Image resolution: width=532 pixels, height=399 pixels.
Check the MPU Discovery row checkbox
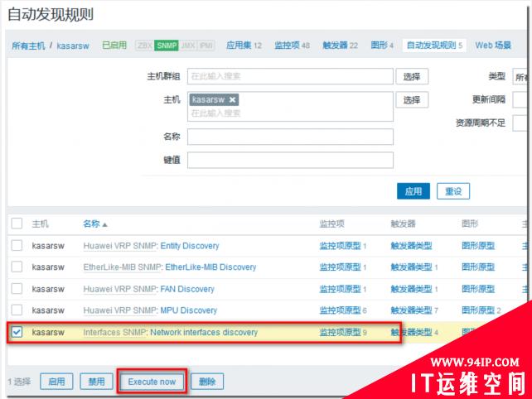click(17, 310)
